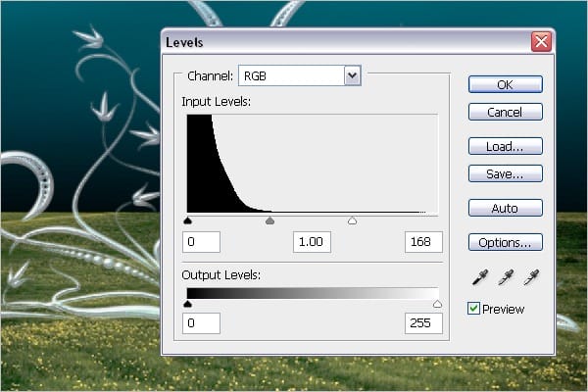The image size is (588, 392).
Task: Open the Options... dialog
Action: (505, 242)
